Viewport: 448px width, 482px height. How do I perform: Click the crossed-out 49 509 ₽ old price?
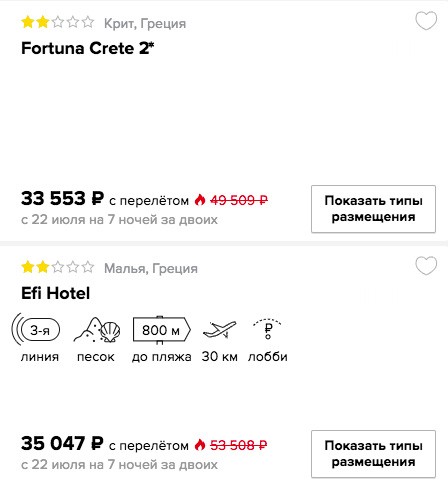(239, 200)
